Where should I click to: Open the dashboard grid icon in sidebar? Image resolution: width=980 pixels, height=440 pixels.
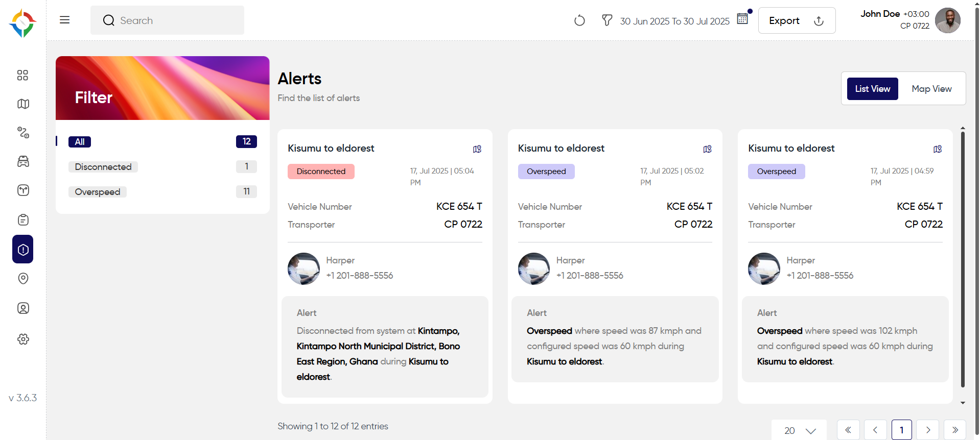pos(22,75)
